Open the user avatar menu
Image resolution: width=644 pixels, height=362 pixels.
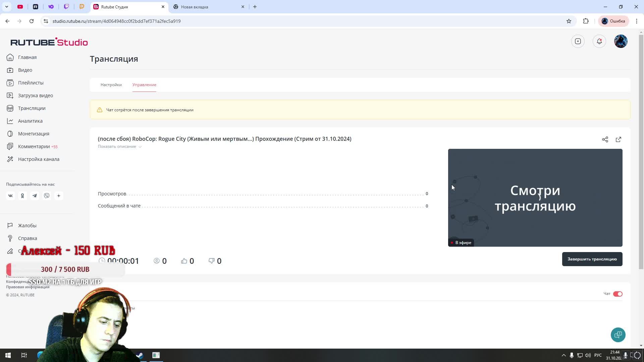[621, 41]
